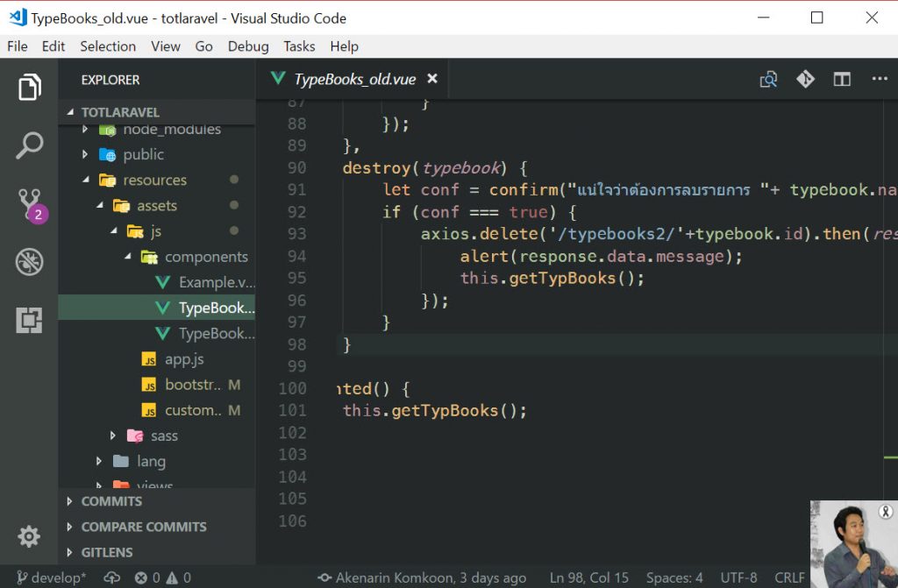
Task: Expand the COMMITS section
Action: (69, 501)
